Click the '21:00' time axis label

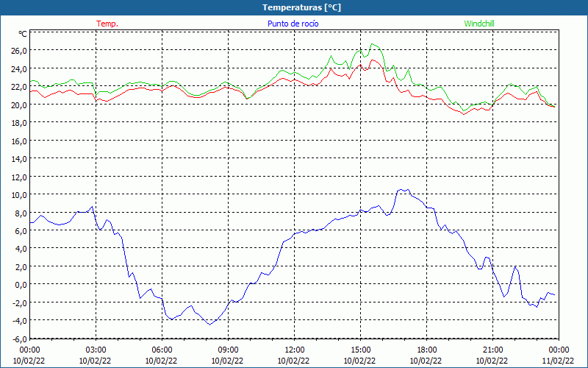492,350
